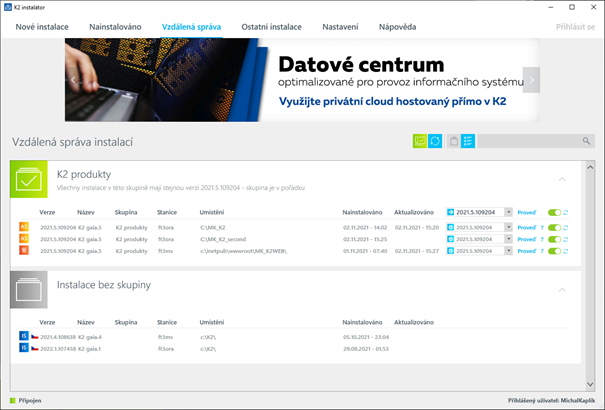
Task: Click Proveď for MK_K2WEB row
Action: click(527, 251)
